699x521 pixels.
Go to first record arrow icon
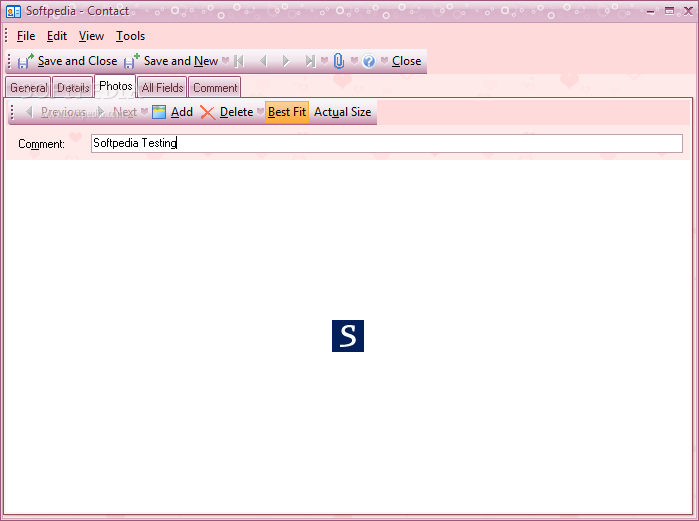click(x=239, y=61)
